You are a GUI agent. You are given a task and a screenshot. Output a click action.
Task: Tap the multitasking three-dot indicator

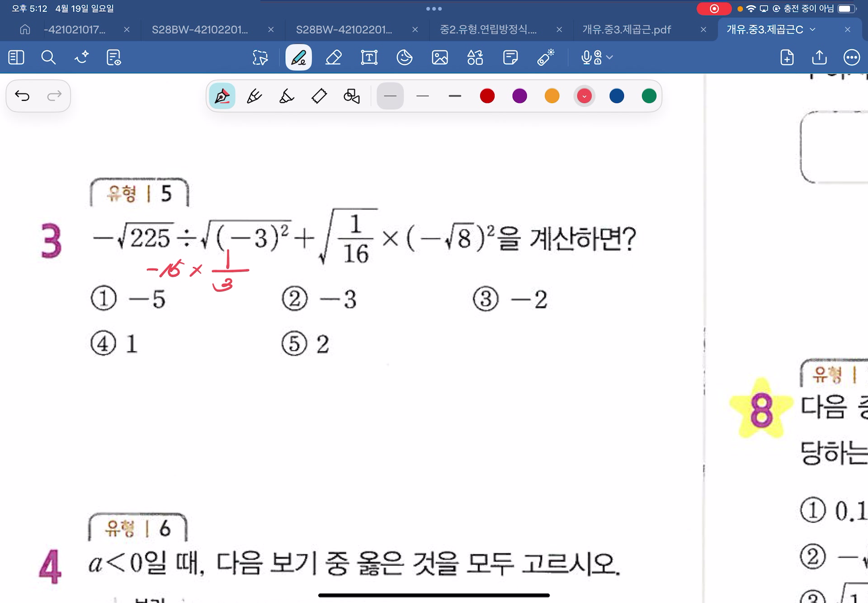(x=434, y=9)
